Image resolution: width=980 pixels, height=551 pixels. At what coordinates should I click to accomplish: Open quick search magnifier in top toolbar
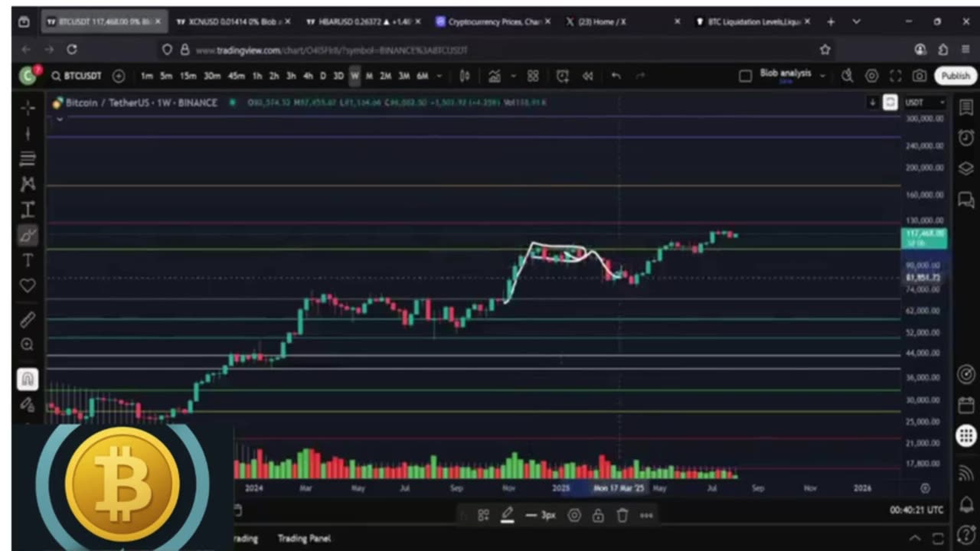click(847, 76)
